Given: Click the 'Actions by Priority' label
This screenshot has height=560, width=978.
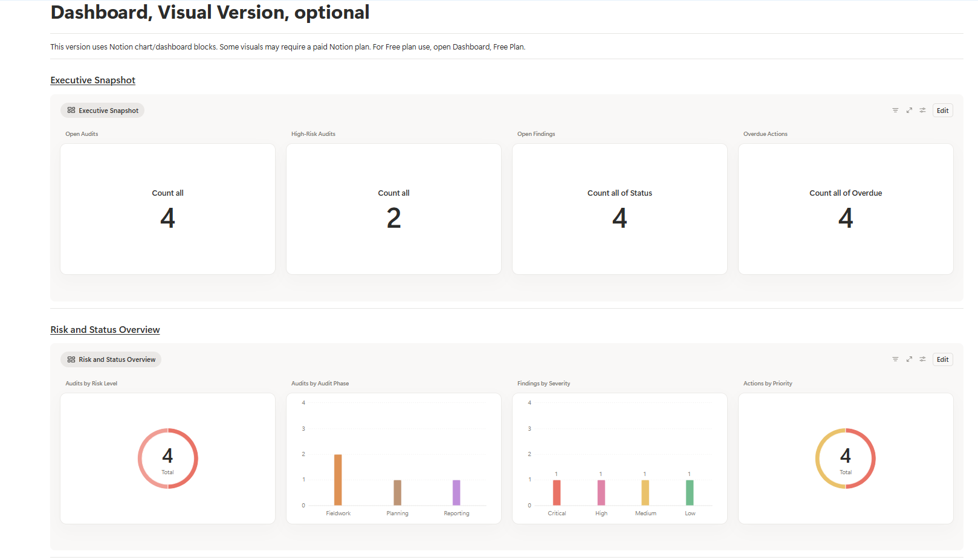Looking at the screenshot, I should tap(768, 384).
